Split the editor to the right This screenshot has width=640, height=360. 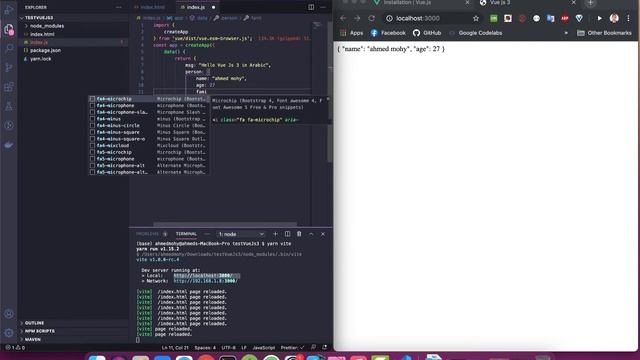tap(311, 7)
